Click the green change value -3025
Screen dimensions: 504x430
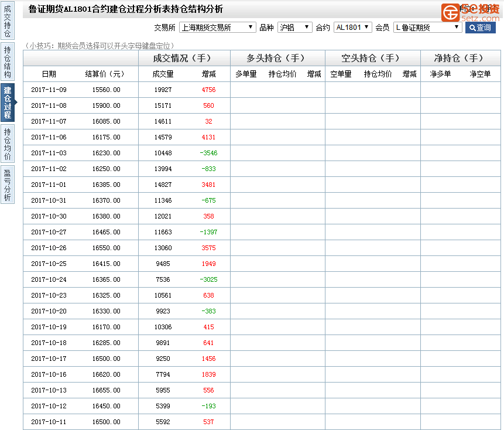click(208, 279)
